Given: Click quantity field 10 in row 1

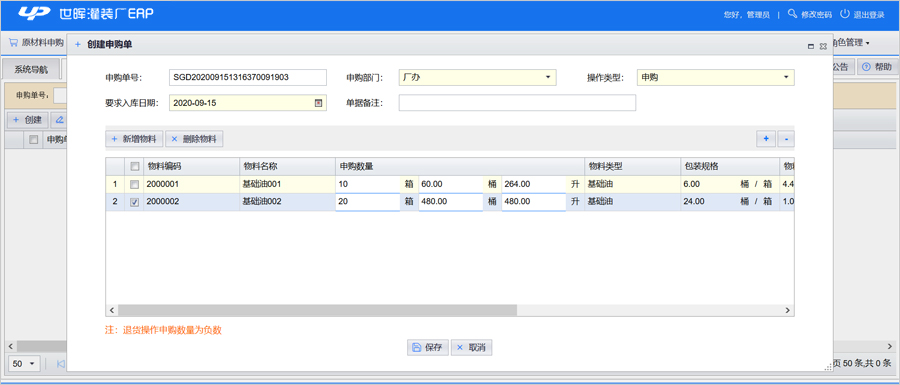Looking at the screenshot, I should pyautogui.click(x=367, y=185).
